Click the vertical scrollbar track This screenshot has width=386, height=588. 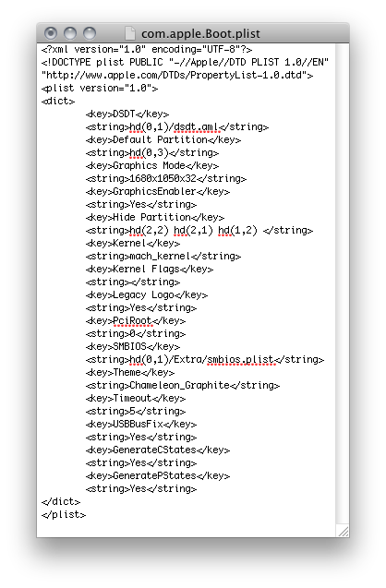point(343,284)
